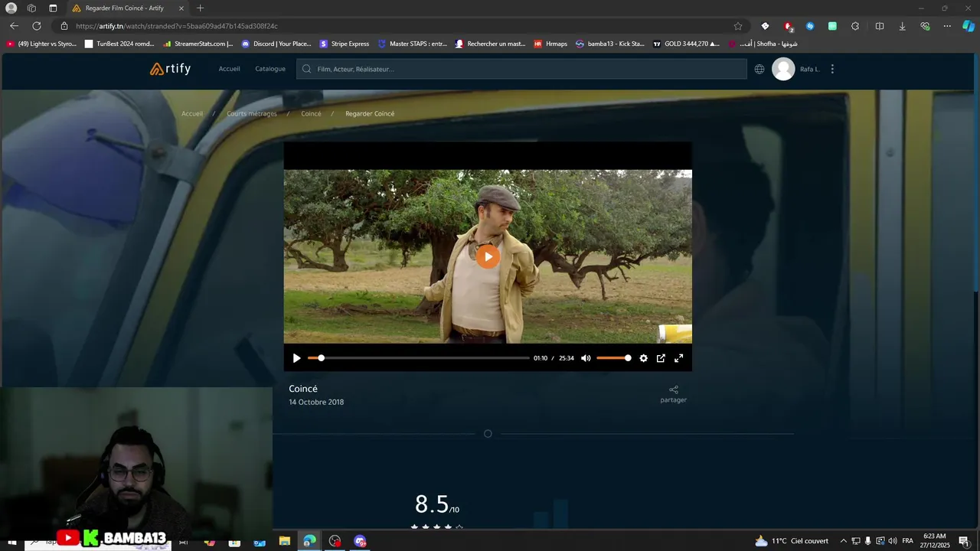
Task: Click the address bar URL
Action: coord(177,26)
